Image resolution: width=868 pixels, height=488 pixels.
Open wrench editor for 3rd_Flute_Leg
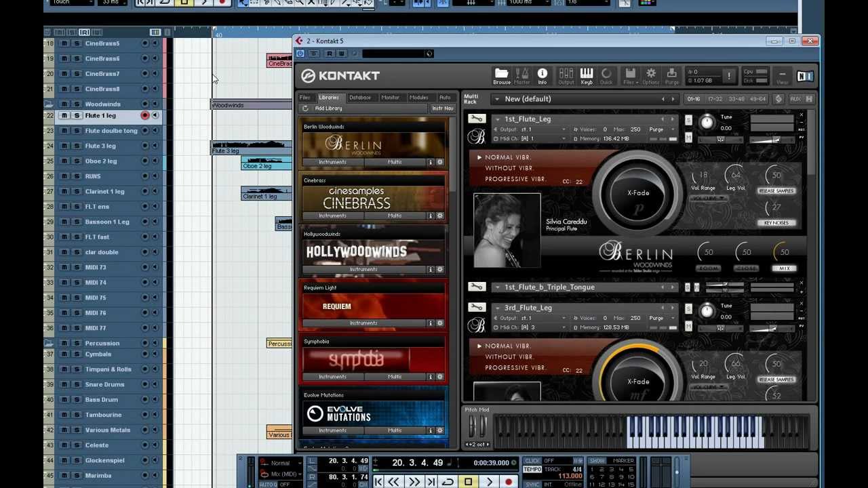point(477,308)
